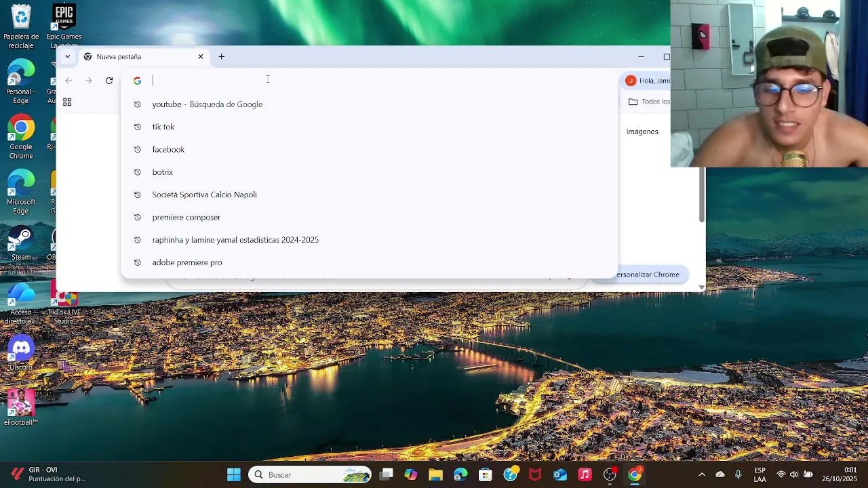868x488 pixels.
Task: Open Edge from taskbar
Action: (x=460, y=474)
